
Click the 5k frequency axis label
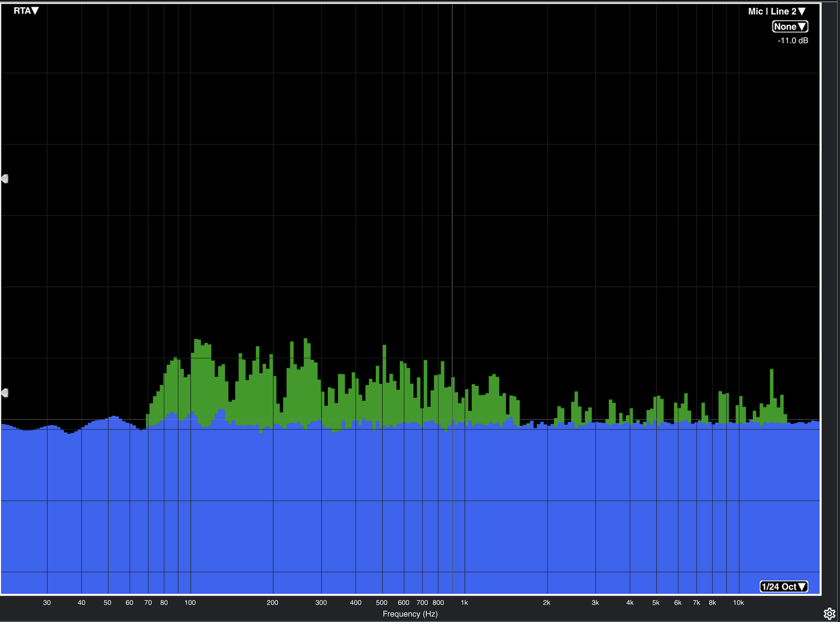656,603
